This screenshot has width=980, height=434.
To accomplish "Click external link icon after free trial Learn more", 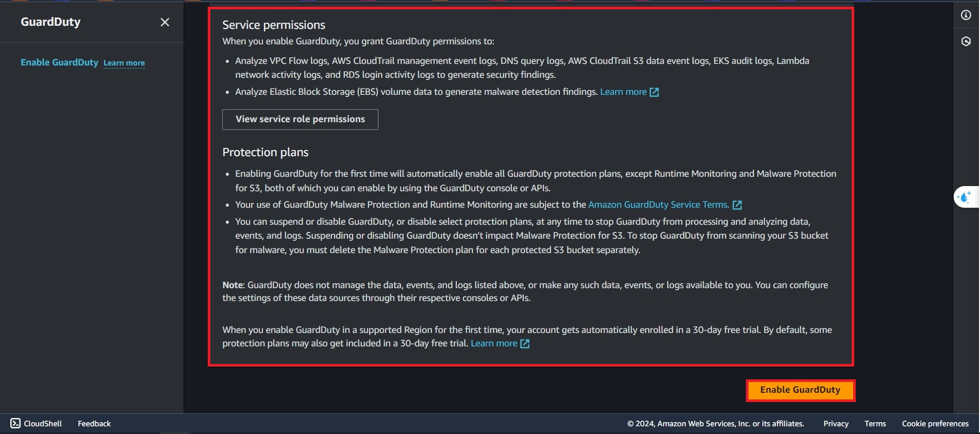I will click(525, 344).
